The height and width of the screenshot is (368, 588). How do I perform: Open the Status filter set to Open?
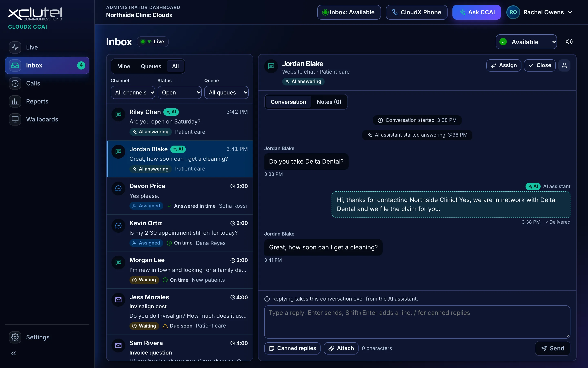click(x=179, y=92)
